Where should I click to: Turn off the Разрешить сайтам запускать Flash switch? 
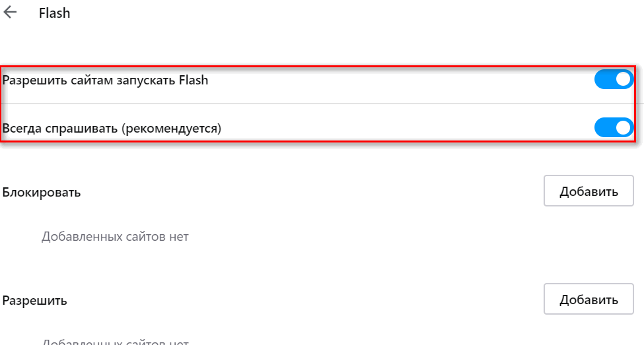pos(614,80)
